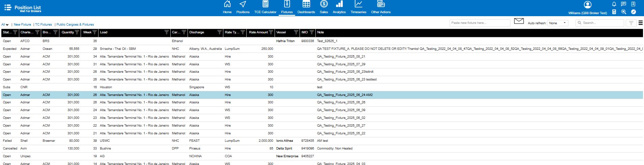This screenshot has height=165, width=644.
Task: Open the Timeseries line chart icon
Action: tap(358, 4)
